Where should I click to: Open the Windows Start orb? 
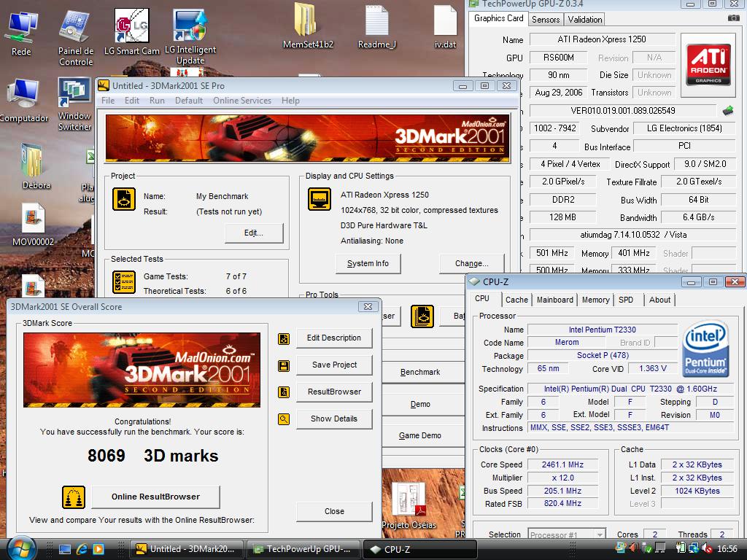tap(21, 548)
